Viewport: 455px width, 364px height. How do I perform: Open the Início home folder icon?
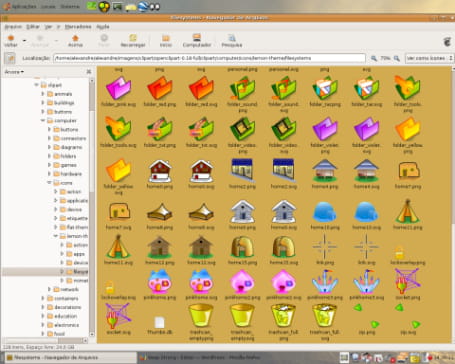pos(166,38)
